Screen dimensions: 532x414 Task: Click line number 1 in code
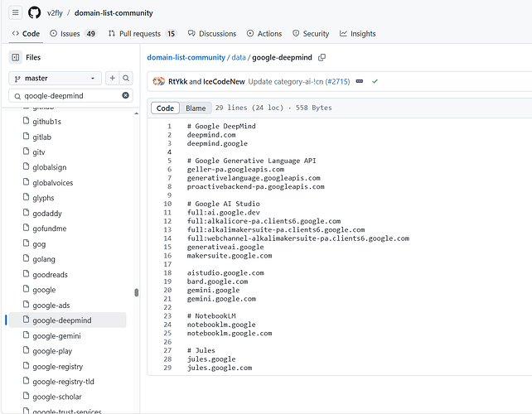169,126
